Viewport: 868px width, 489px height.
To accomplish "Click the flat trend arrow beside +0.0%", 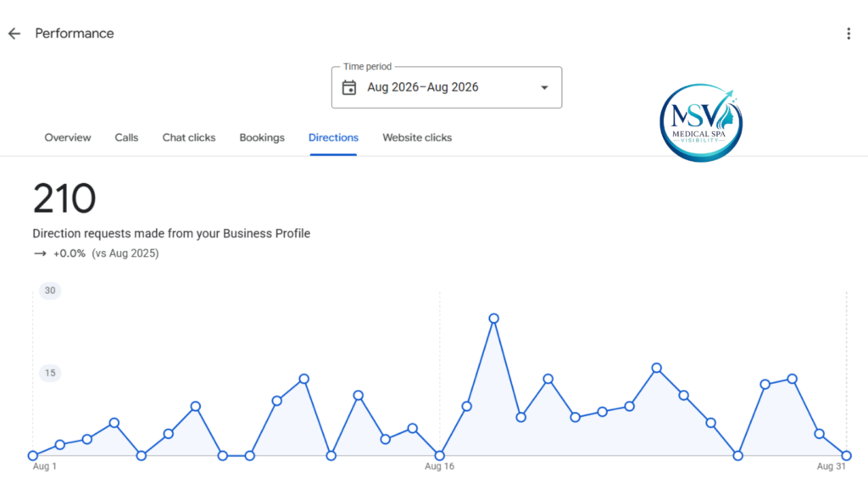I will pos(40,253).
